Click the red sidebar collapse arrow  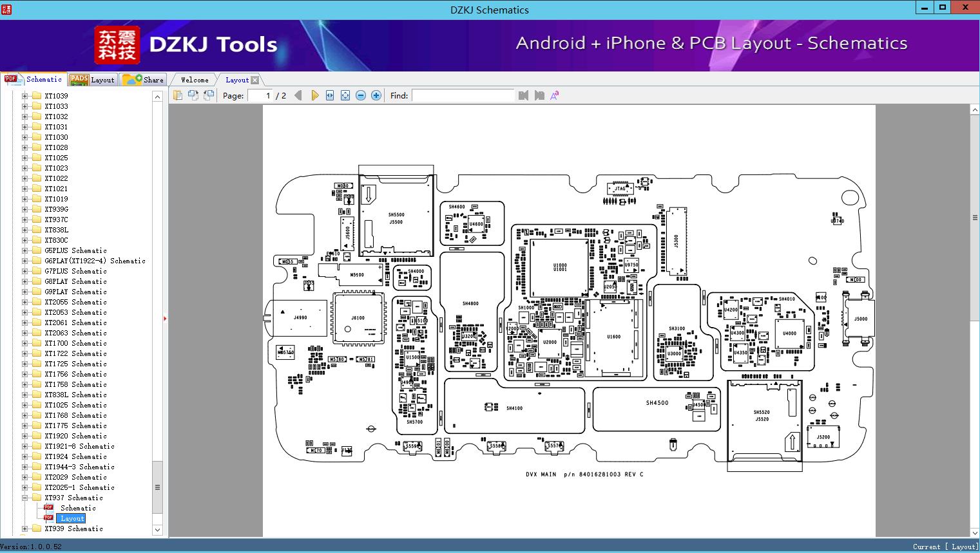165,318
